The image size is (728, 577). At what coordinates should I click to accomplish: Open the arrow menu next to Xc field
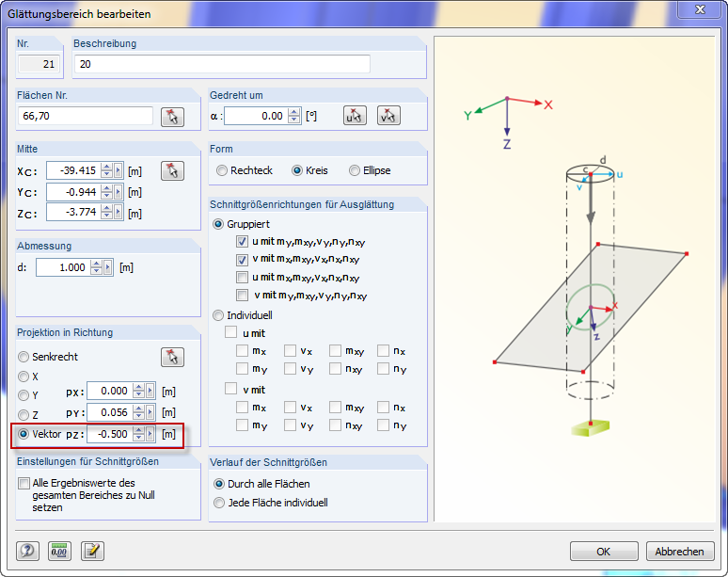[x=119, y=170]
